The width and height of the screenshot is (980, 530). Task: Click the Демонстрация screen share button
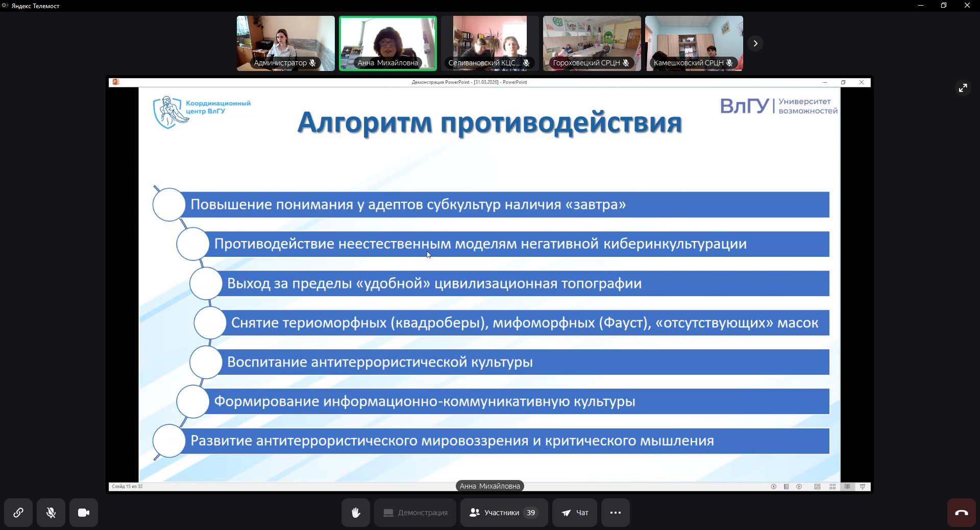click(x=415, y=513)
